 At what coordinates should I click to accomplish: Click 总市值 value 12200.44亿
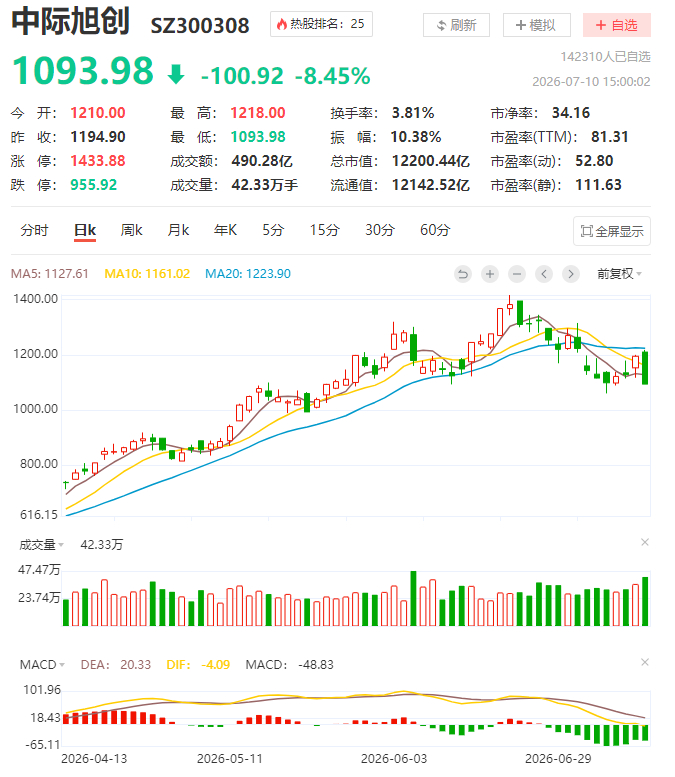click(x=431, y=161)
